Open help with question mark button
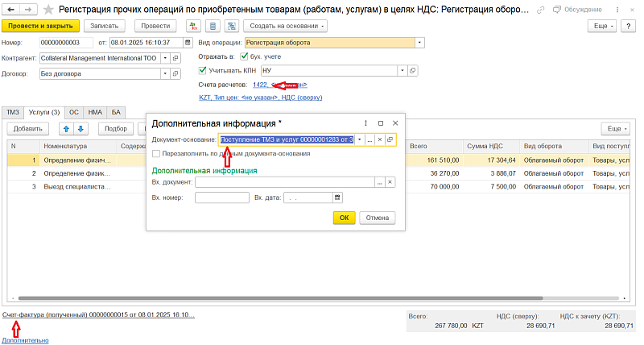 coord(628,26)
